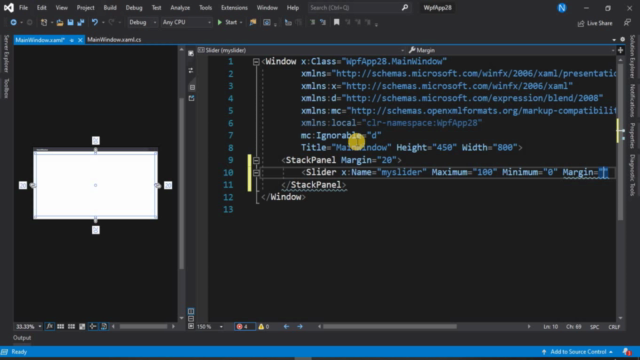Click the collapse pane icon by 150 %
Screen dimensions: 640x360
coord(191,327)
